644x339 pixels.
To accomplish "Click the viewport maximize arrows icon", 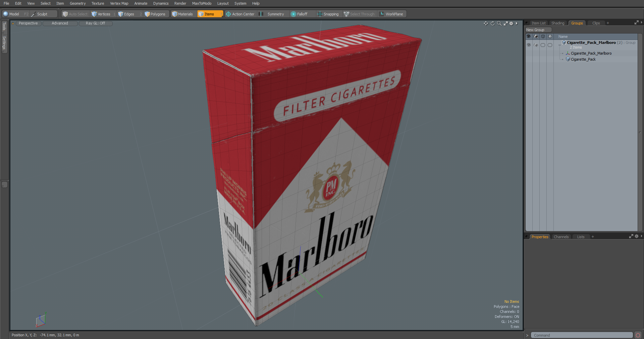I will 505,23.
